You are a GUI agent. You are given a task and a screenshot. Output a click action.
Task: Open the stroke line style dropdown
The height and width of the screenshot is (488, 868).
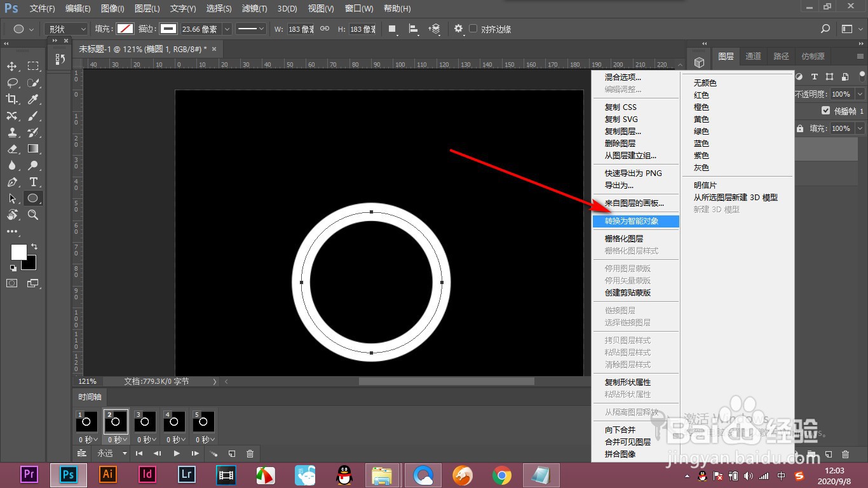coord(252,29)
